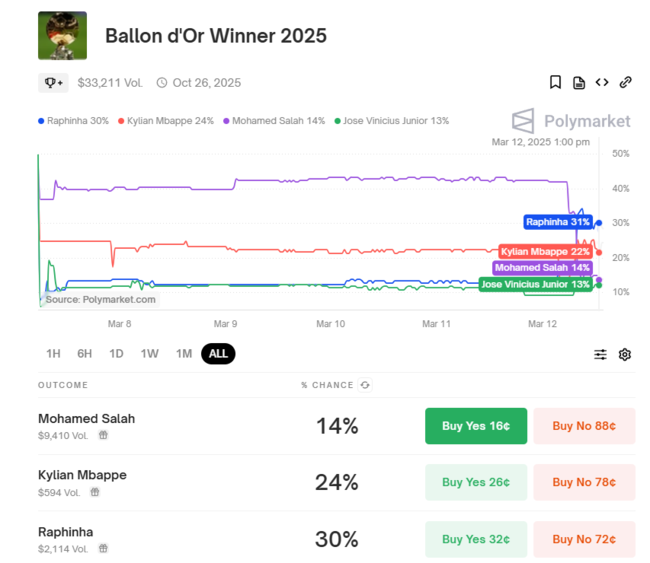650x563 pixels.
Task: Click the embed code icon
Action: click(x=602, y=83)
